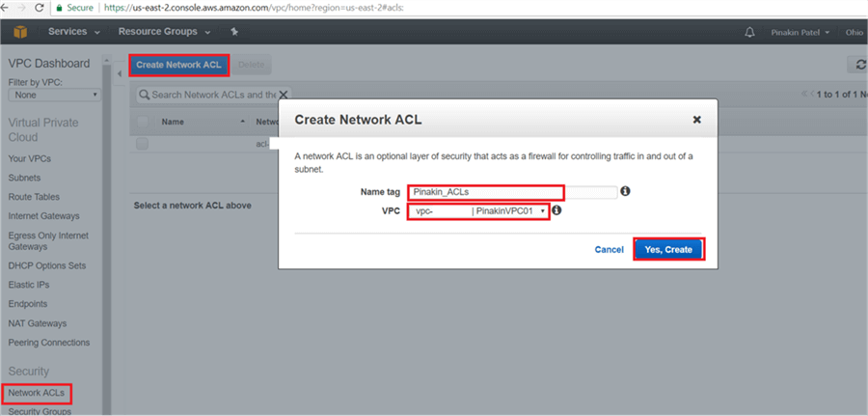Click the info icon beside VPC dropdown
This screenshot has height=416, width=868.
pos(556,210)
